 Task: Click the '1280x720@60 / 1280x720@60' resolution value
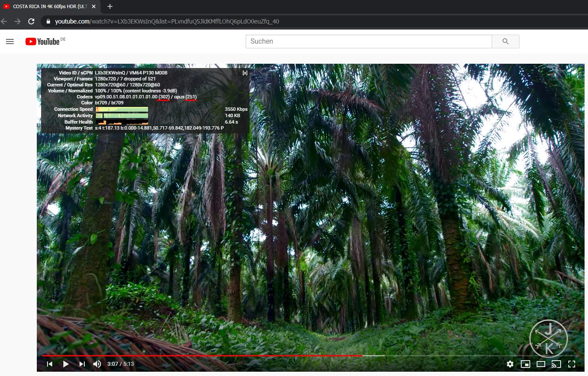128,85
